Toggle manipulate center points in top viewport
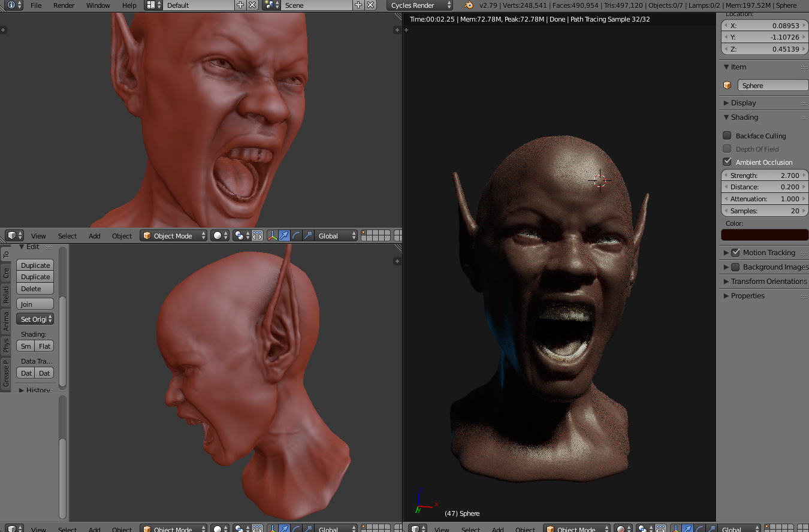Image resolution: width=809 pixels, height=532 pixels. [x=257, y=235]
